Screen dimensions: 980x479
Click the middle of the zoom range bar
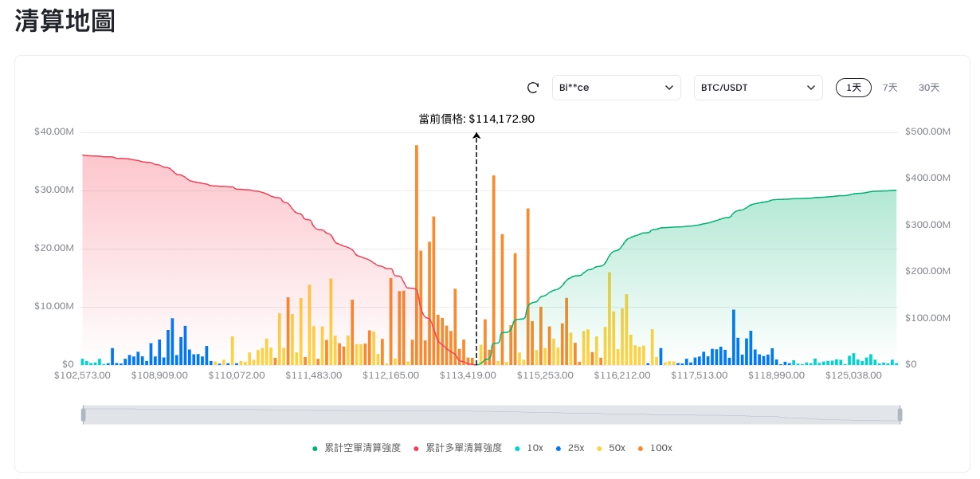(x=491, y=414)
